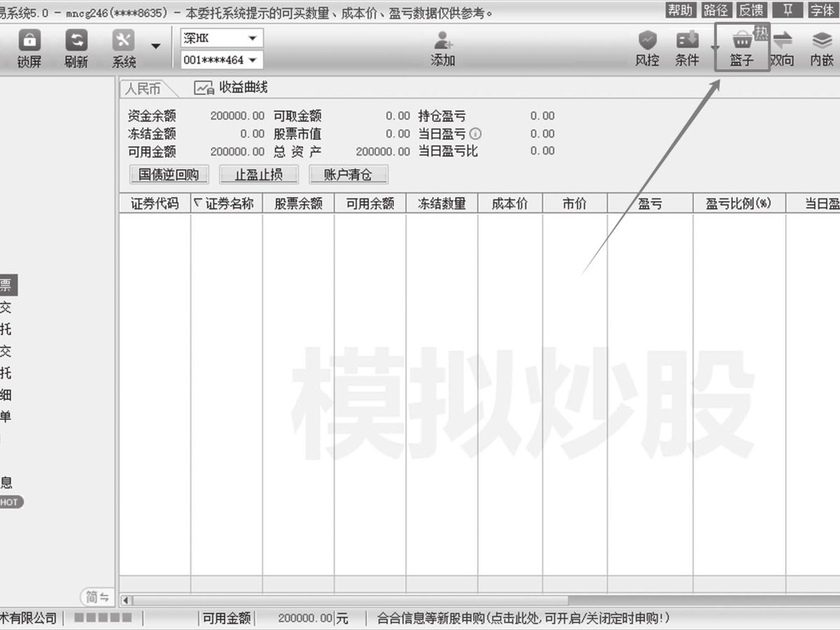This screenshot has width=840, height=630.
Task: Toggle the 简 simplified mode switch
Action: pos(97,596)
